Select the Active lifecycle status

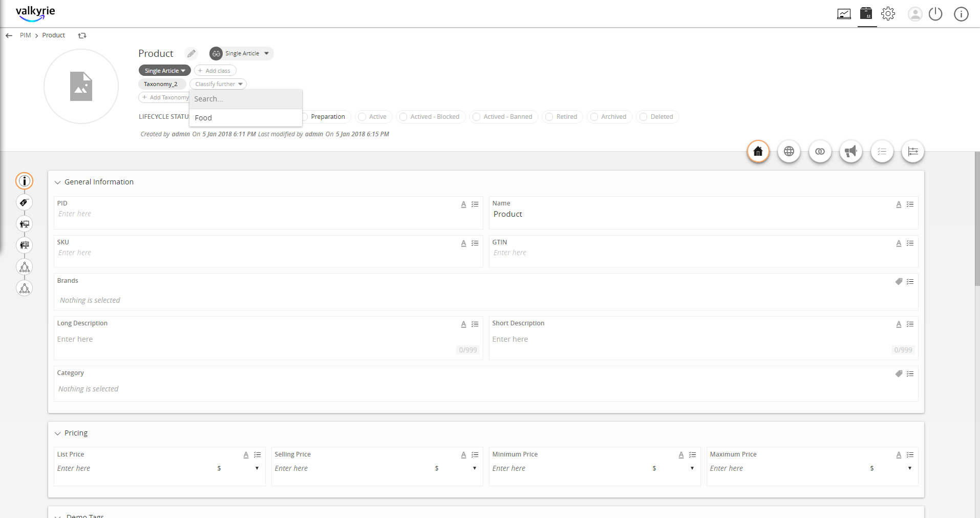(x=374, y=117)
